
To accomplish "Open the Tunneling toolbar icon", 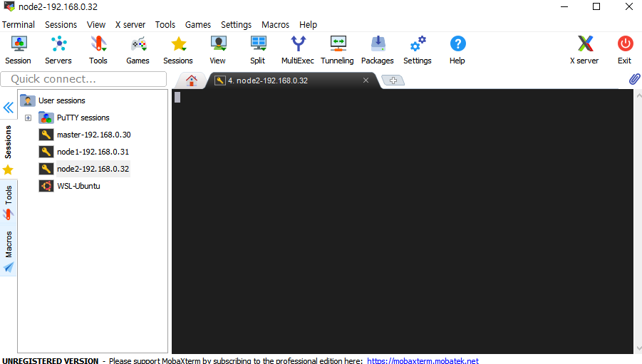I will 338,44.
